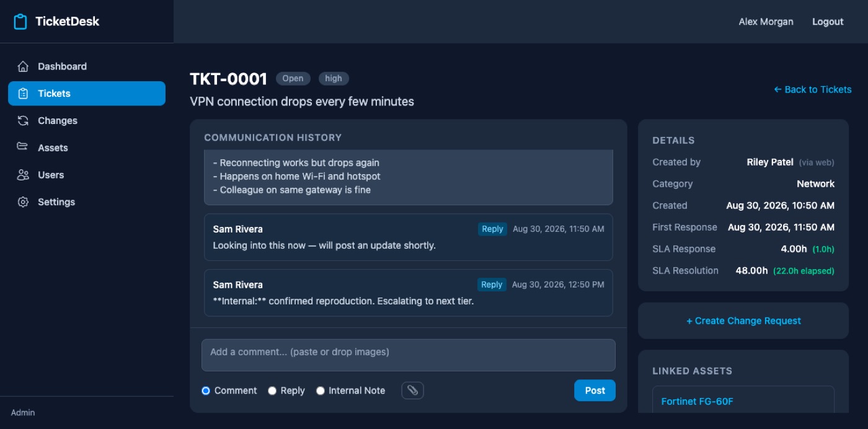Click the Tickets clipboard icon in sidebar
The image size is (868, 429).
[23, 94]
